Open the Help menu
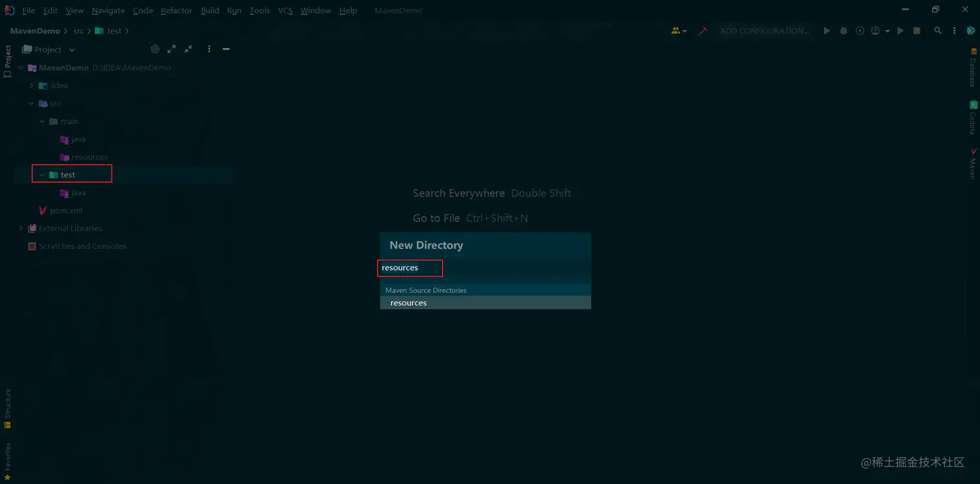 pyautogui.click(x=348, y=10)
